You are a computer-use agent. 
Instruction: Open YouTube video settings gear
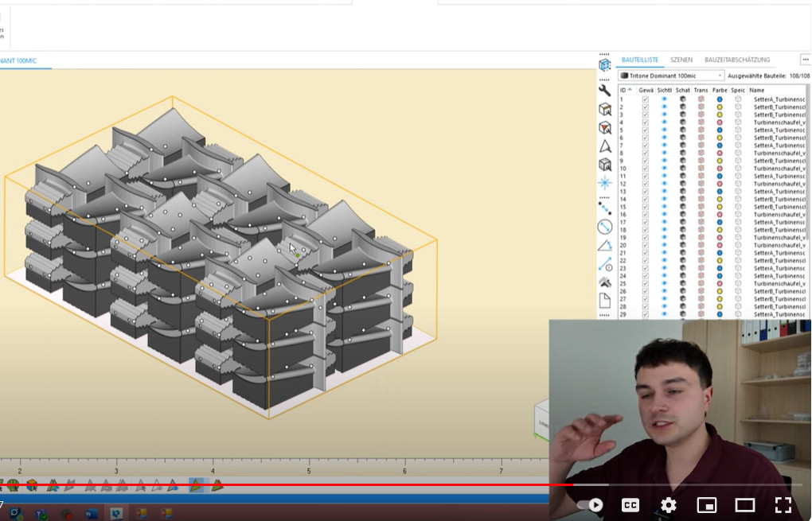coord(668,505)
